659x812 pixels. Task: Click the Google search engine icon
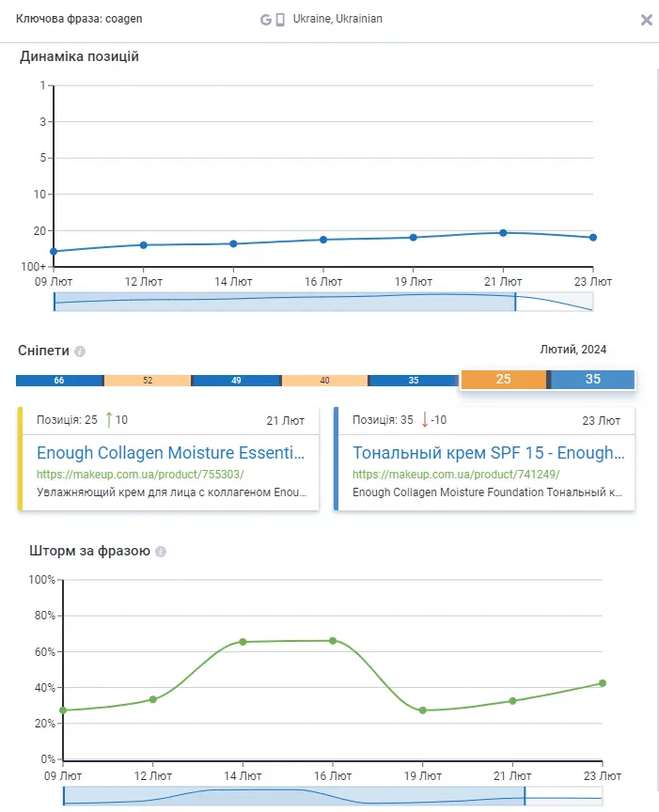(266, 20)
